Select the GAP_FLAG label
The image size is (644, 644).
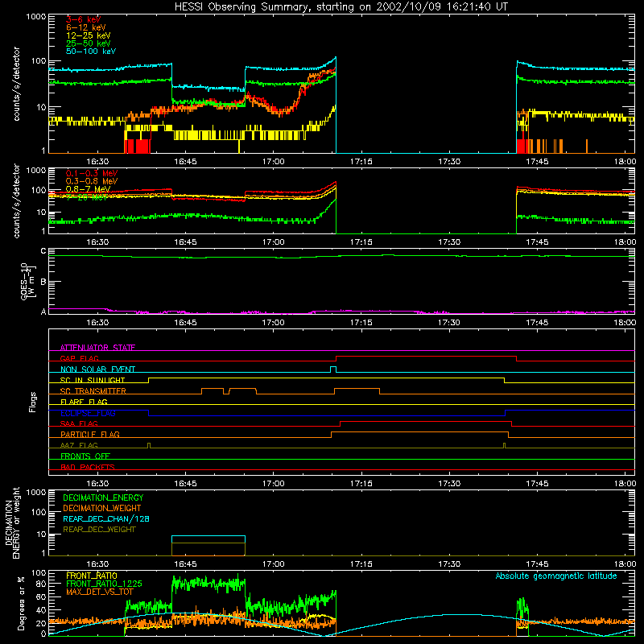(79, 358)
